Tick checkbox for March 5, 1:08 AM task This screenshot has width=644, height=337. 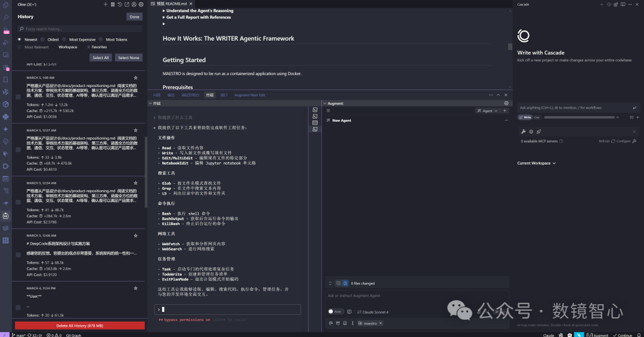[18, 97]
